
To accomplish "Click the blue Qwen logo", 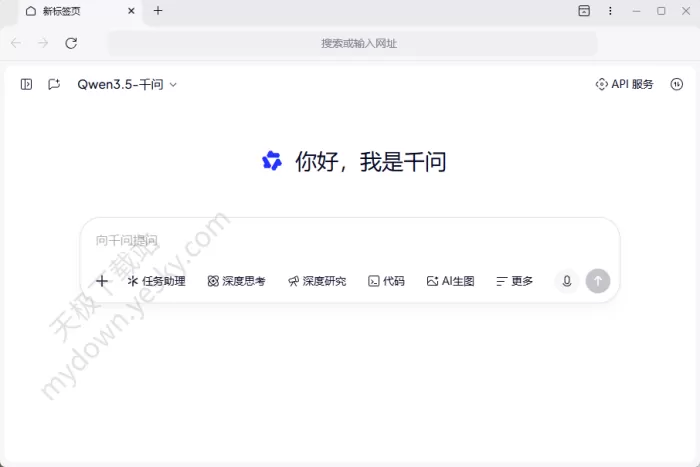I will 272,161.
